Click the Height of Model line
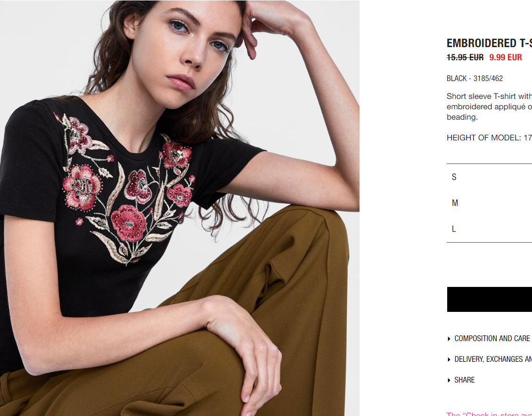 click(x=489, y=138)
